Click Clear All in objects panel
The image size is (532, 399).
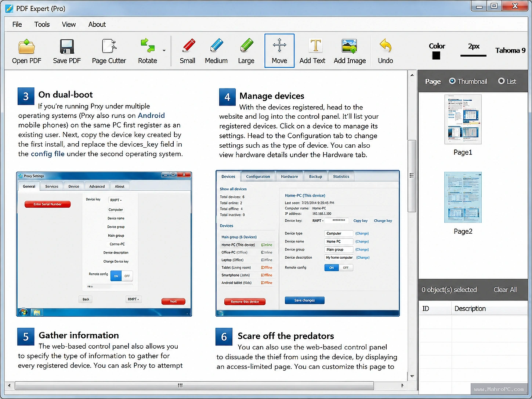pos(505,290)
